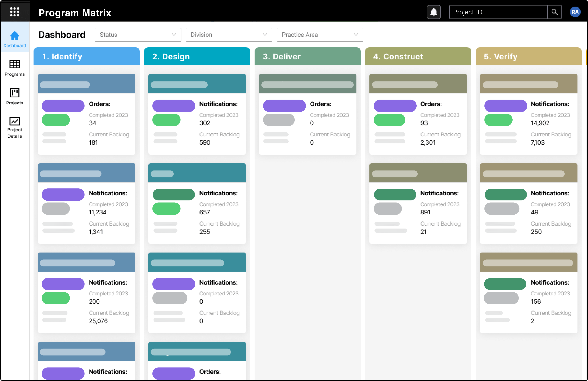Click the search magnifier icon
Viewport: 588px width, 381px height.
[x=555, y=12]
